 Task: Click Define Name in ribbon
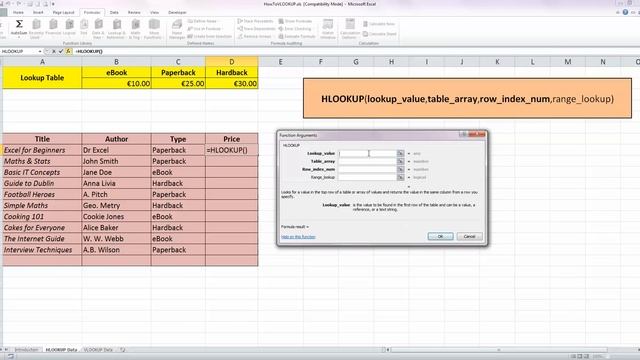tap(203, 21)
